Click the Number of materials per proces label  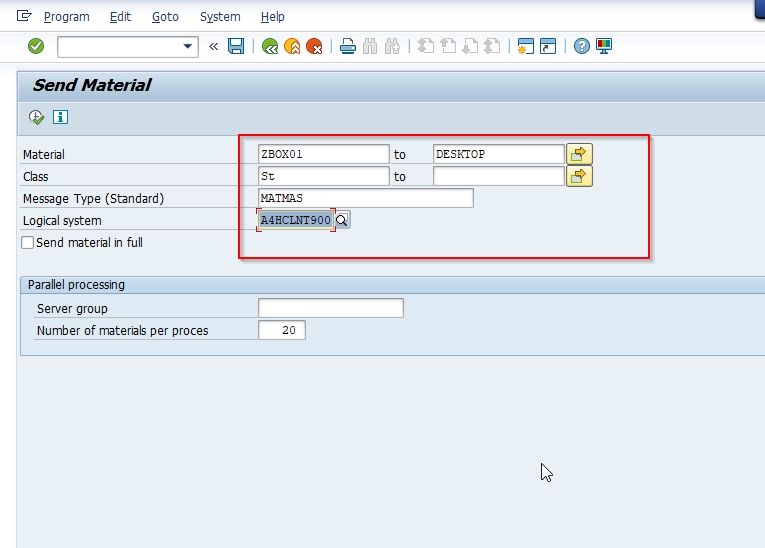point(122,331)
